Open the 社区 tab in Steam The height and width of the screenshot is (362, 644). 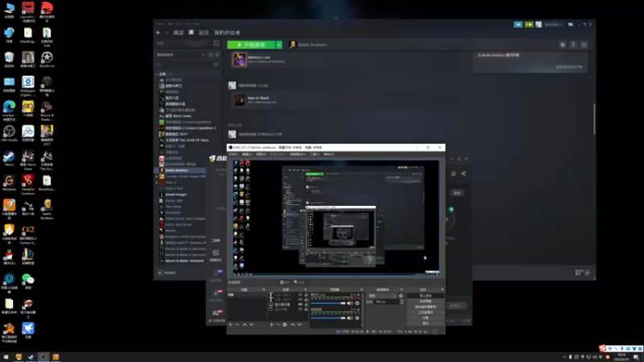[x=204, y=32]
